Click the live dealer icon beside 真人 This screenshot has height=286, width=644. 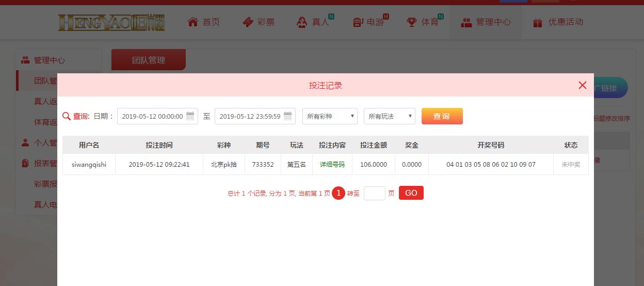302,22
